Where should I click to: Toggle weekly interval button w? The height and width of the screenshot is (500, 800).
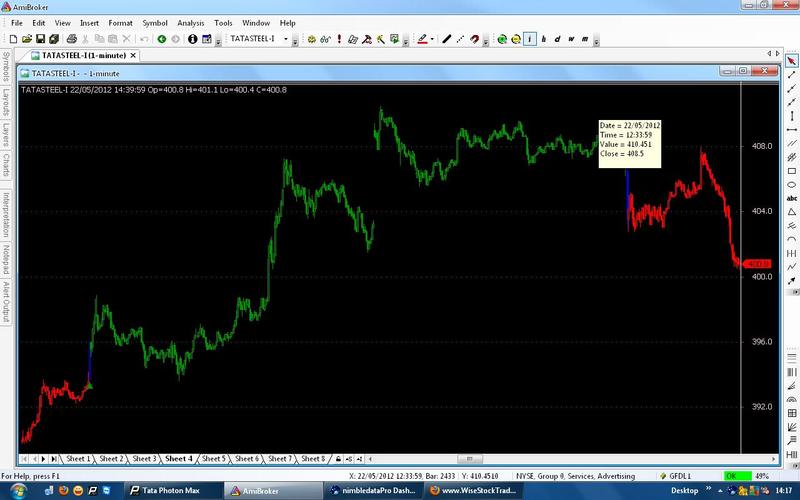coord(571,39)
